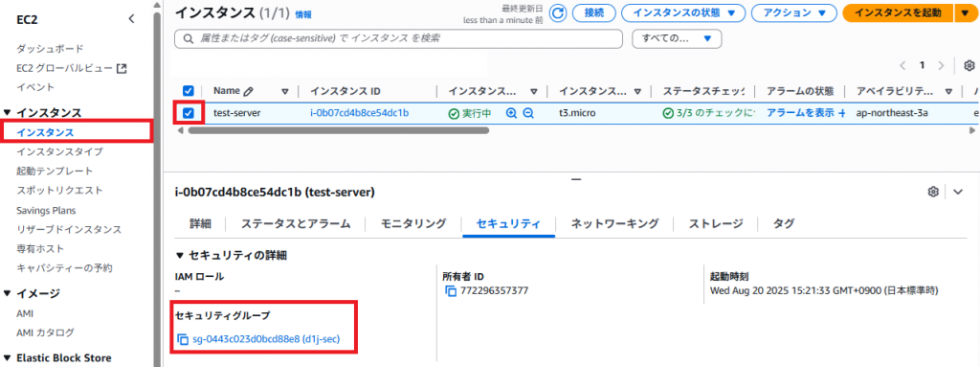
Task: Click the plus next to アラームを表示
Action: [841, 113]
